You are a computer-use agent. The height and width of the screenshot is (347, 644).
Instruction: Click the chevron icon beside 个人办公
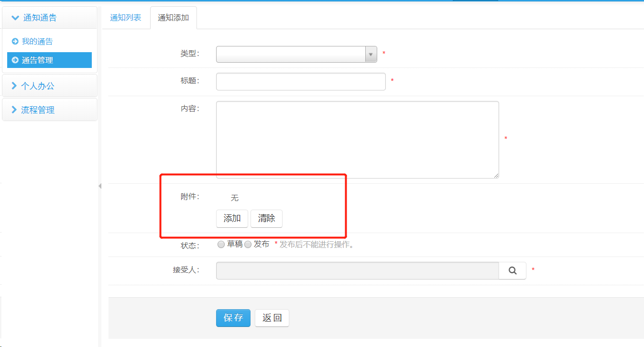(x=14, y=86)
